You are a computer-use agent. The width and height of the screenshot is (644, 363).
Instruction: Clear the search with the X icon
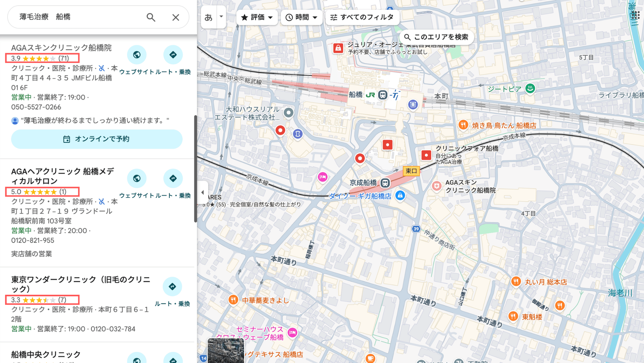pyautogui.click(x=176, y=17)
